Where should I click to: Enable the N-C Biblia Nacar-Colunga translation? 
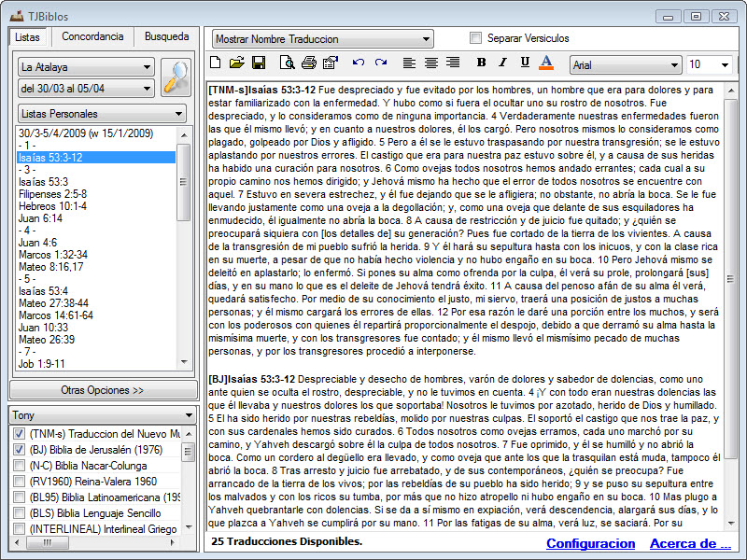click(19, 465)
